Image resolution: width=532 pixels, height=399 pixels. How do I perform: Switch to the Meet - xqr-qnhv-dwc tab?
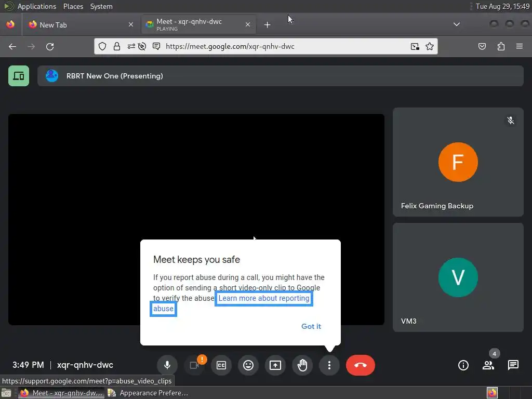(x=198, y=25)
